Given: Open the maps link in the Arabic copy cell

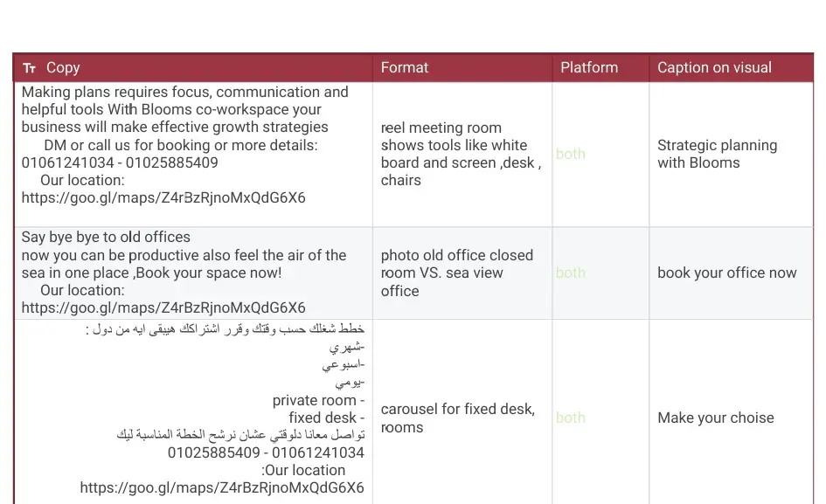Looking at the screenshot, I should pyautogui.click(x=222, y=487).
